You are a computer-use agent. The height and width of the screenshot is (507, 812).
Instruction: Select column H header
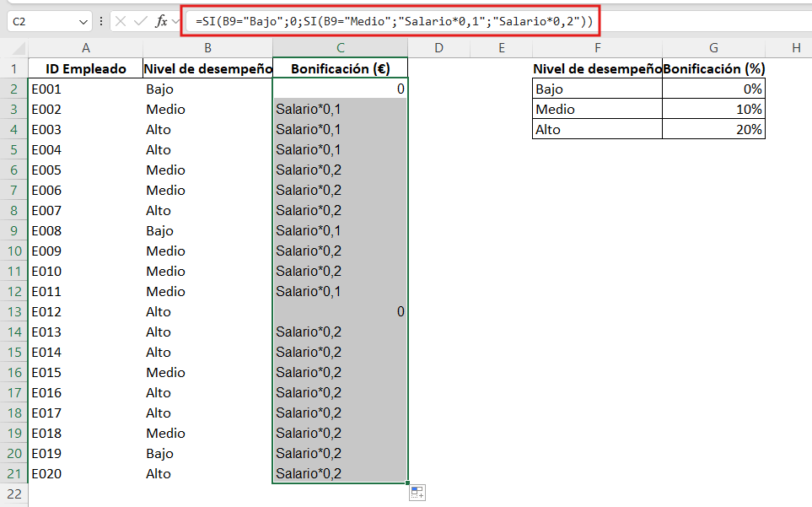pyautogui.click(x=788, y=48)
